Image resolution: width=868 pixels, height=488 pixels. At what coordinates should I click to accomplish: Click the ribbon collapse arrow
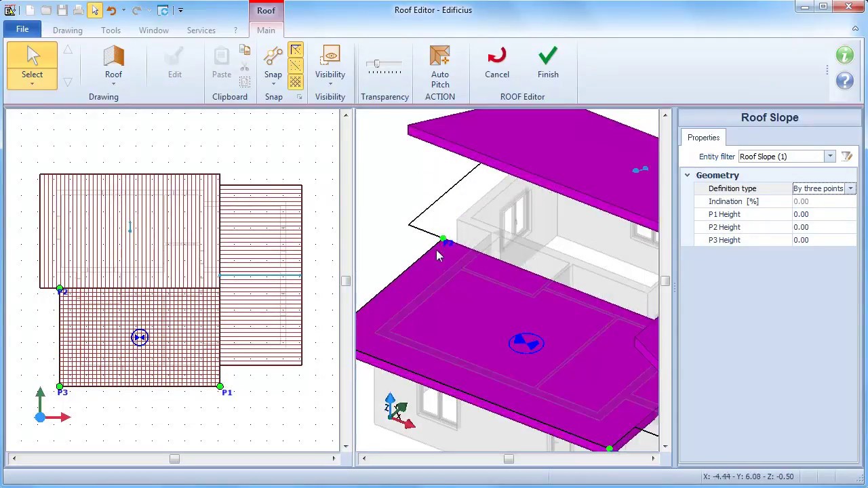[856, 28]
